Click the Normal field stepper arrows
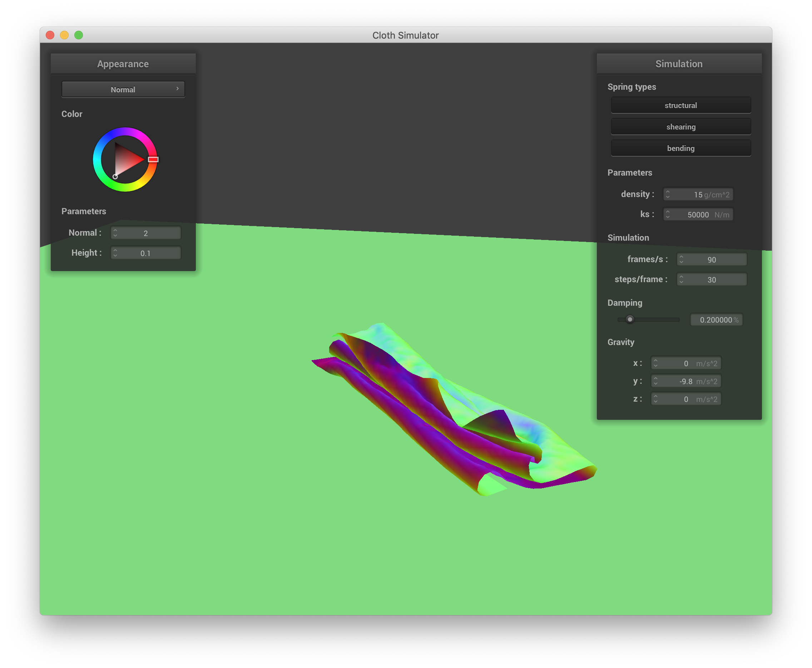 coord(115,233)
